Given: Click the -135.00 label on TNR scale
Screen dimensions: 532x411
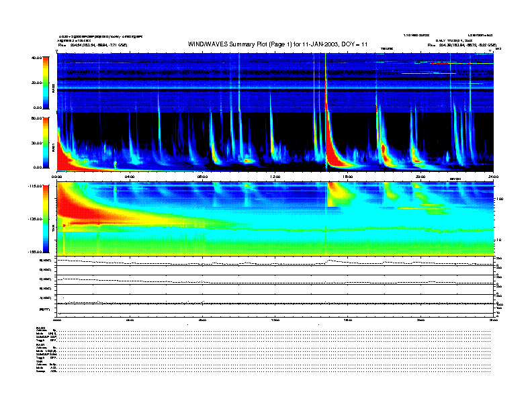Looking at the screenshot, I should 36,219.
